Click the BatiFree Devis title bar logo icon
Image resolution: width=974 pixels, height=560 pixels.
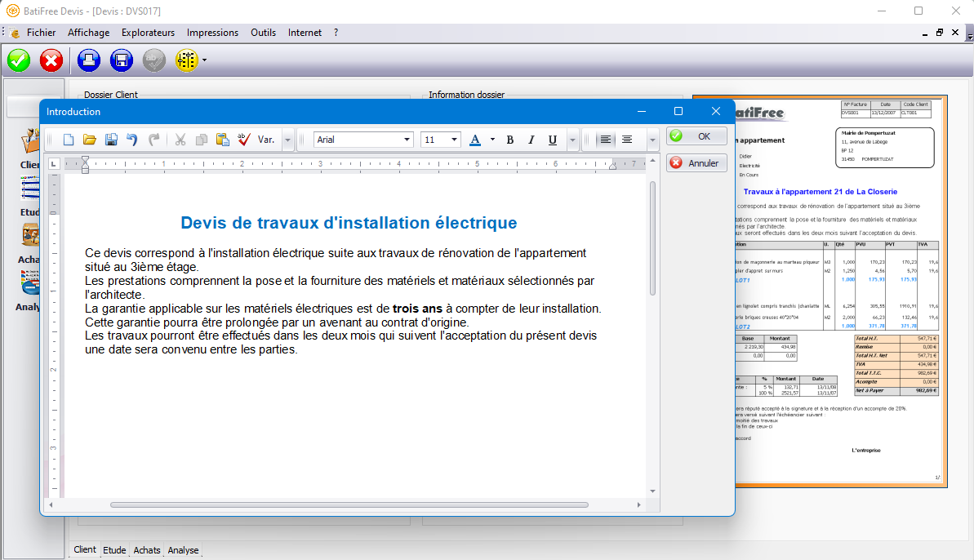click(x=12, y=11)
